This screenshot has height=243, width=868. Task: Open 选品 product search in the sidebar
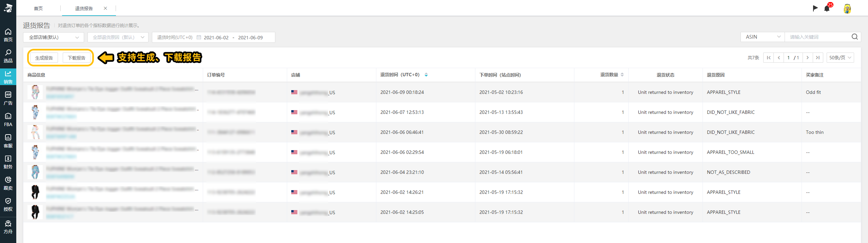click(8, 56)
